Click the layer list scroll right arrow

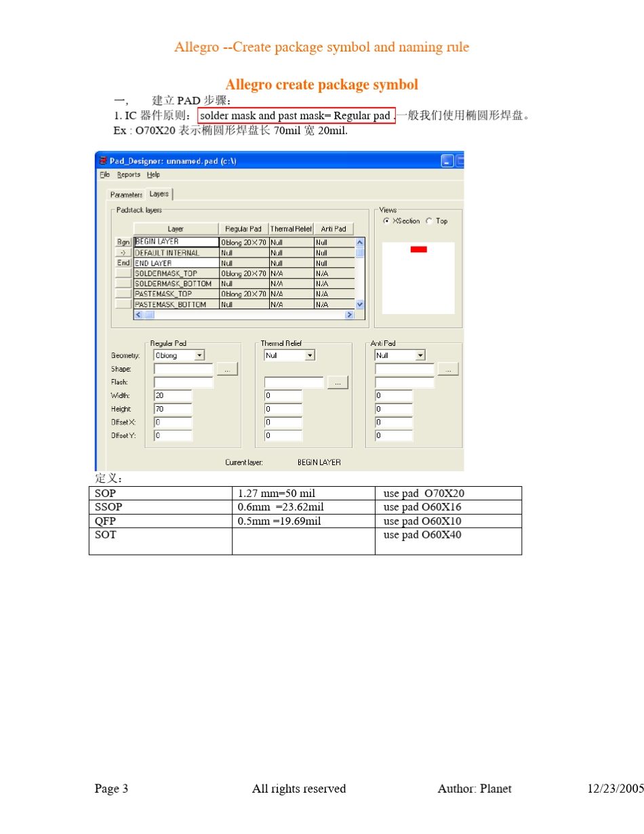coord(350,315)
